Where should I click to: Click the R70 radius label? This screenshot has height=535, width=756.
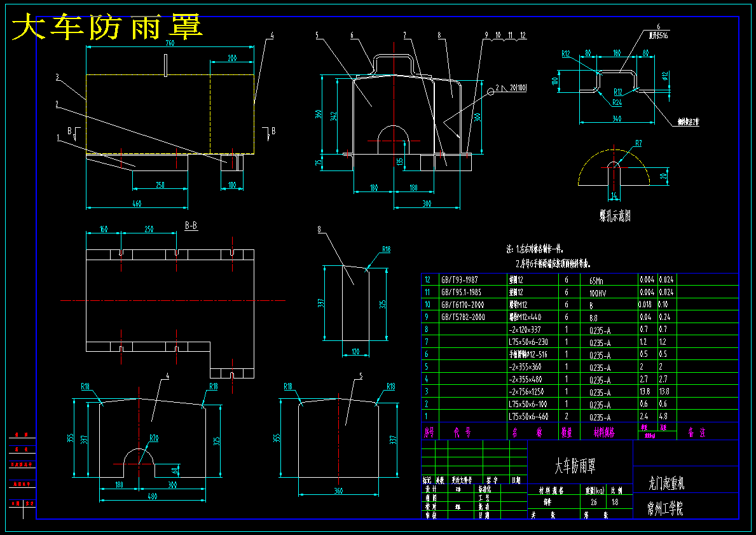point(154,438)
